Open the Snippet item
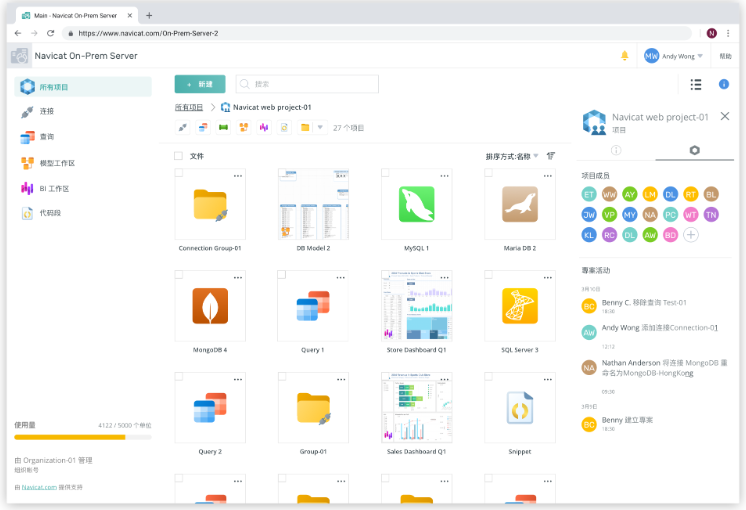 [x=520, y=408]
